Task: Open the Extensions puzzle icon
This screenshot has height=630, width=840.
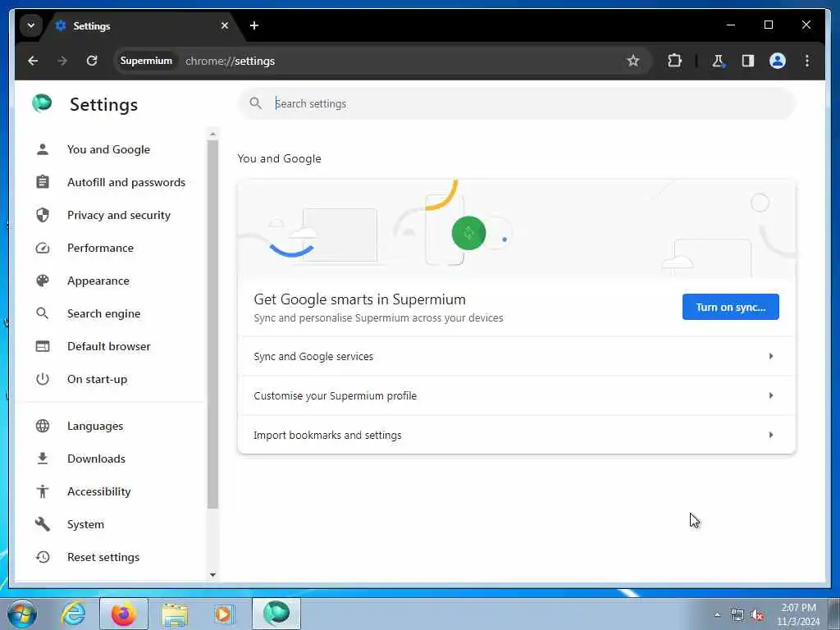Action: 674,61
